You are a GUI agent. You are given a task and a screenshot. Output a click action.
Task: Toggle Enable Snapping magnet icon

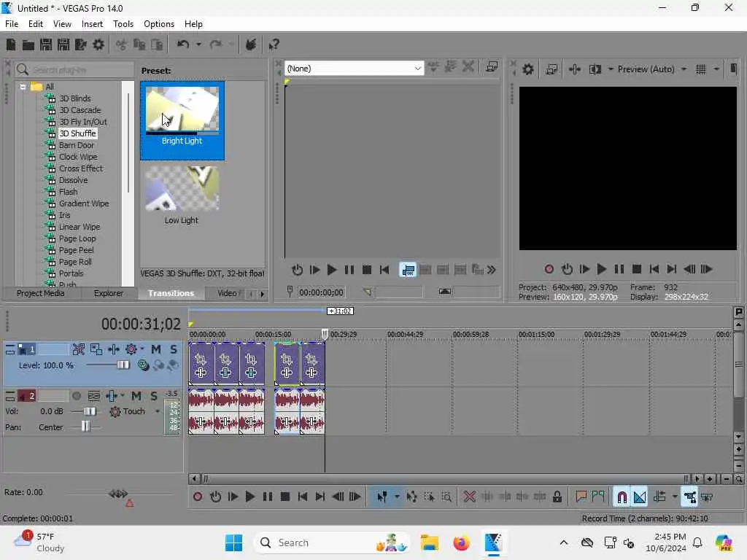622,497
